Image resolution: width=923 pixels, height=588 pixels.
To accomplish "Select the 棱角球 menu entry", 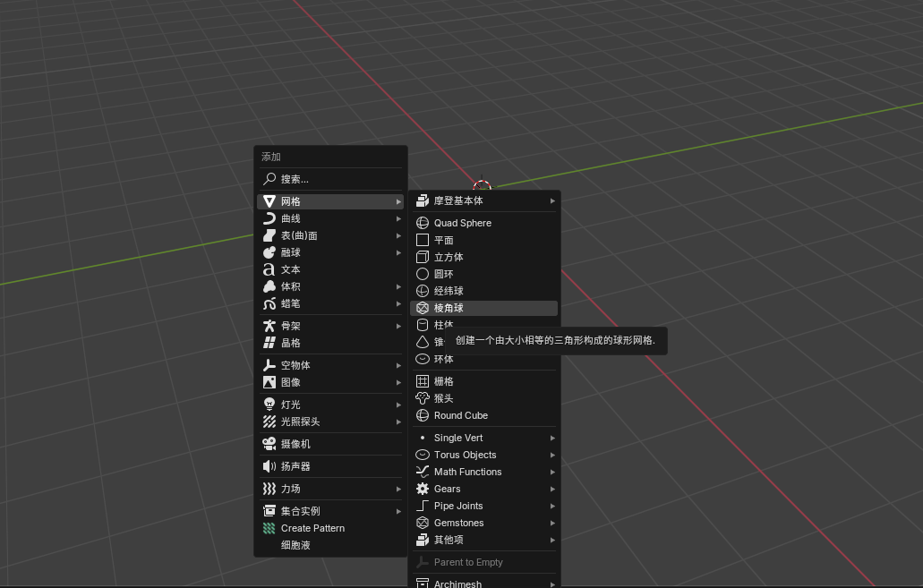I will (483, 308).
